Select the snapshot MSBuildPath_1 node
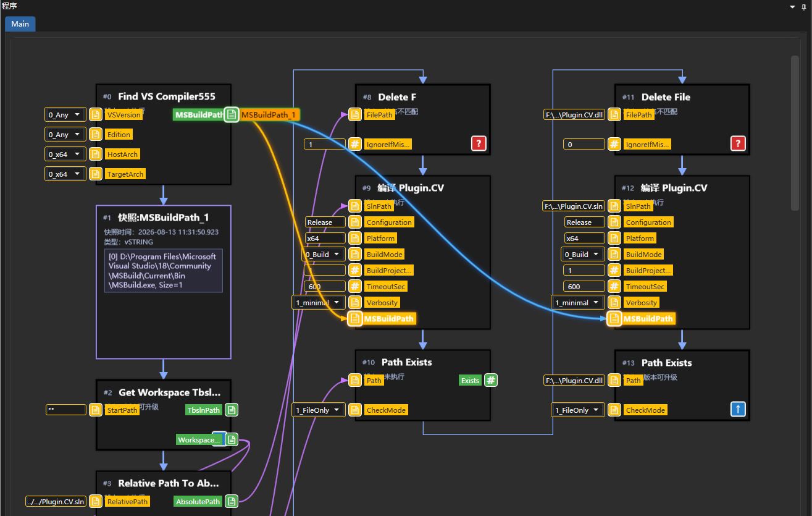The height and width of the screenshot is (516, 812). point(164,282)
